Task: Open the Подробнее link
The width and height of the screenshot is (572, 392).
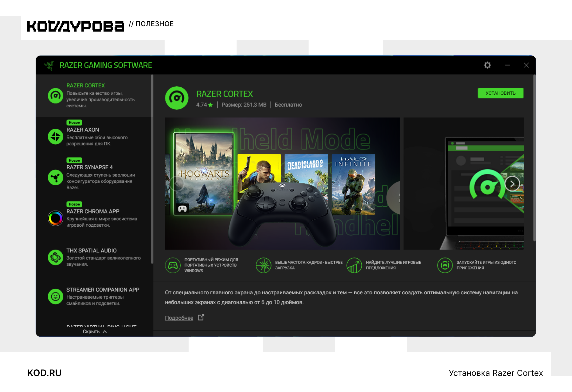Action: [x=179, y=318]
